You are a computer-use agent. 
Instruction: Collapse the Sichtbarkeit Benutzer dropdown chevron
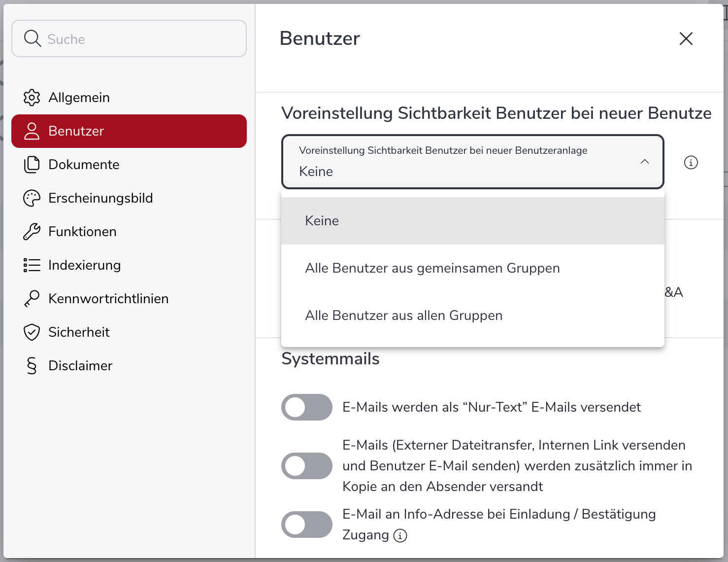coord(644,162)
